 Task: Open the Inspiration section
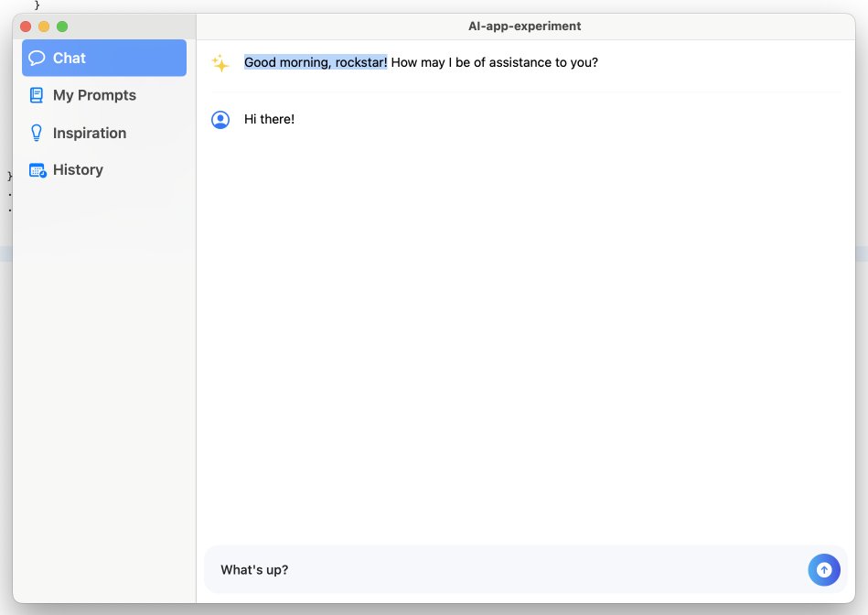(x=88, y=132)
